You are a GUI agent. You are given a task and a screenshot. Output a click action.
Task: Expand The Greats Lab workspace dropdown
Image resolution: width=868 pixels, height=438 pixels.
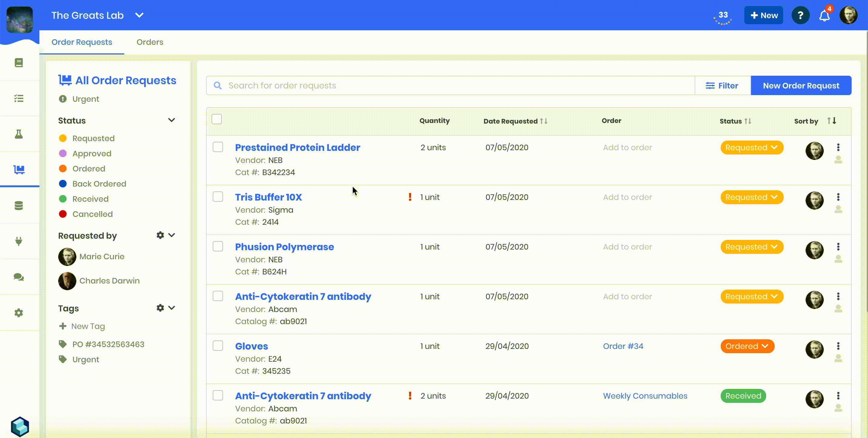[139, 15]
